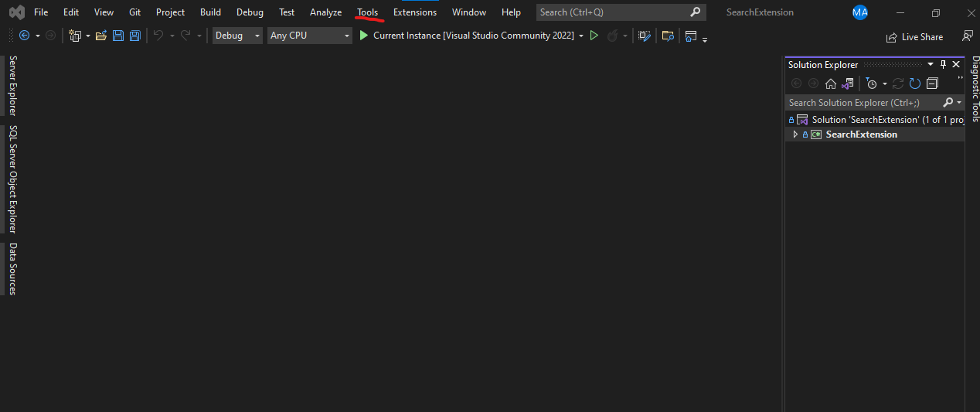Open the Any CPU platform dropdown
Screen dimensions: 980x412
310,36
